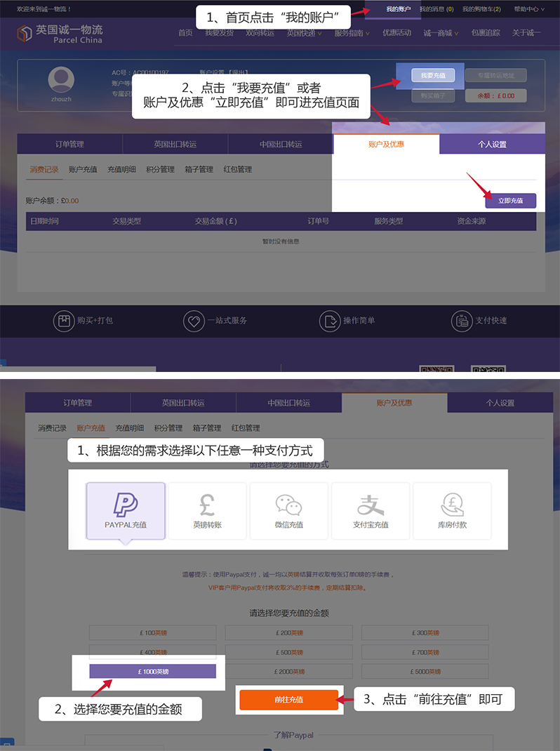Viewport: 560px width, 751px height.
Task: Expand the 诚一商城 navigation dropdown
Action: click(441, 33)
